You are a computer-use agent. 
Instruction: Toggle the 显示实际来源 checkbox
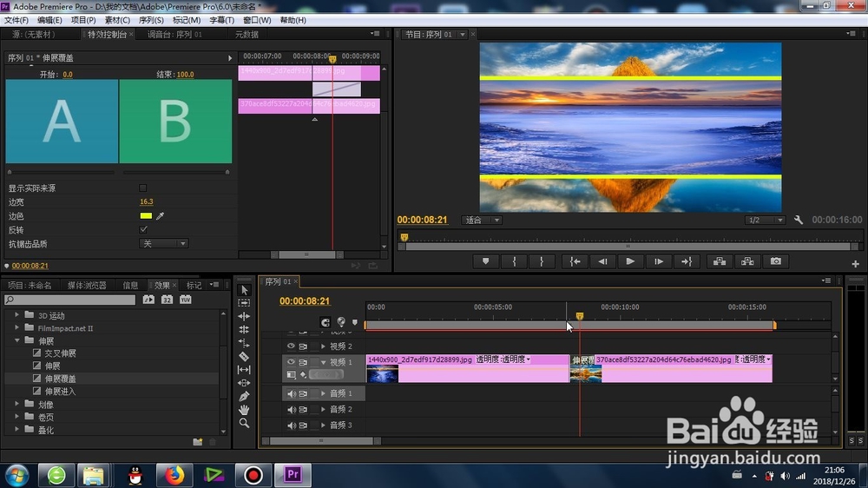143,188
